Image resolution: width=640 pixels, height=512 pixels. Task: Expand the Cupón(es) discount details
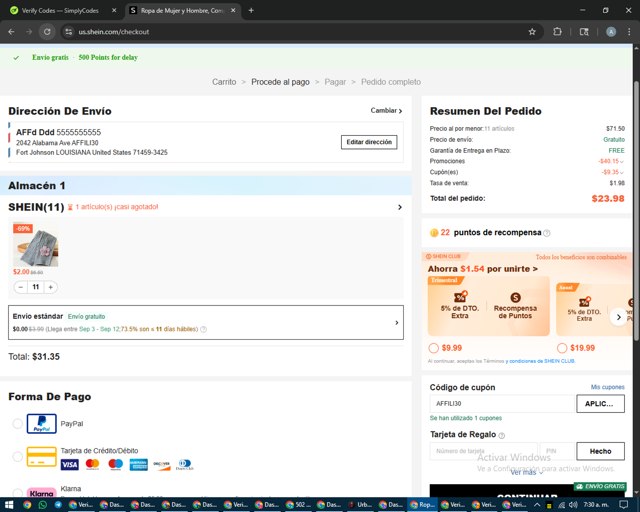pyautogui.click(x=622, y=173)
